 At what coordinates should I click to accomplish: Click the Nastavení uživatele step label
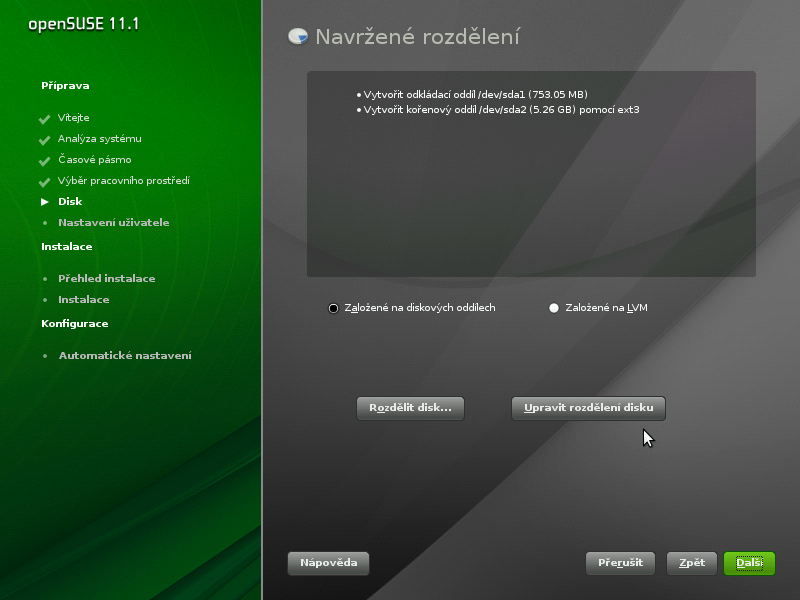[113, 222]
